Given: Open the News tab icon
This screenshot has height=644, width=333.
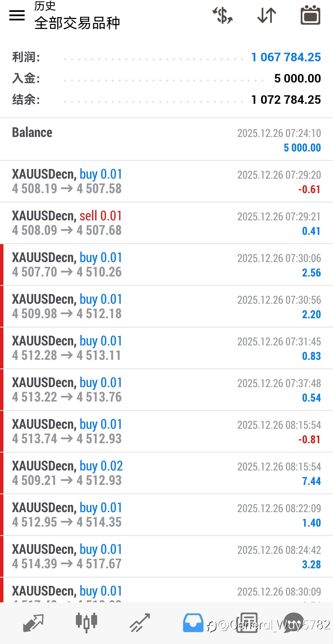Looking at the screenshot, I should point(247,623).
